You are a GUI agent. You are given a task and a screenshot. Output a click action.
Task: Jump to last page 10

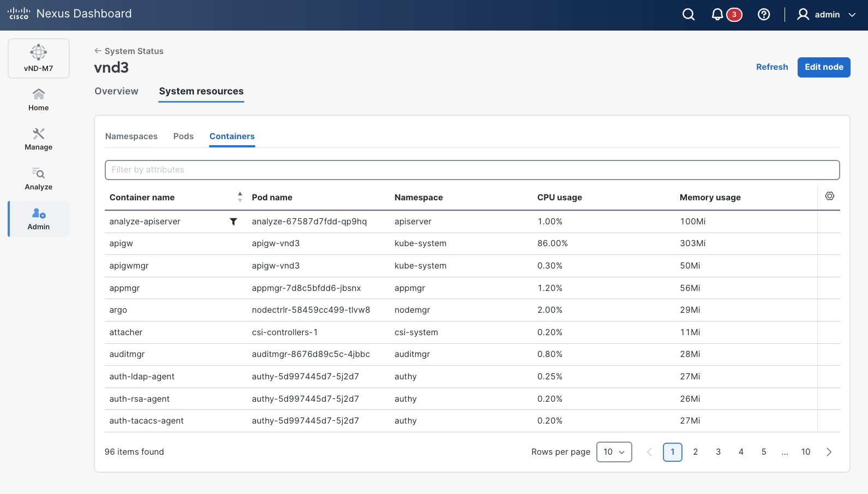806,452
